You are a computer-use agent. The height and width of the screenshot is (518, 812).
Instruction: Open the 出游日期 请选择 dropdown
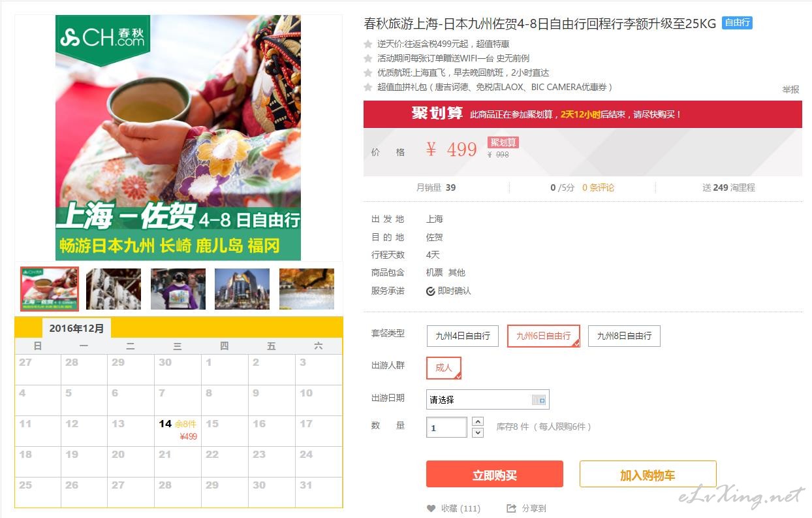pos(488,400)
